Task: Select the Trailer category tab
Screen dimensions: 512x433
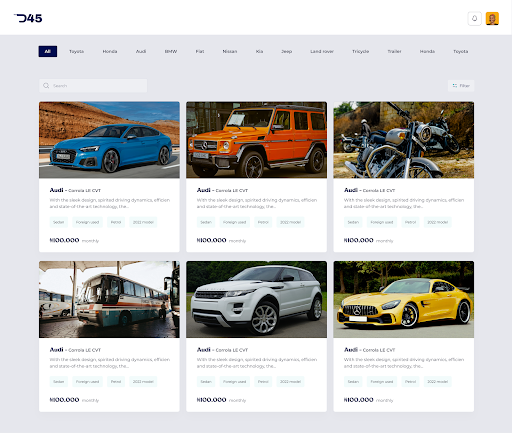Action: (394, 51)
